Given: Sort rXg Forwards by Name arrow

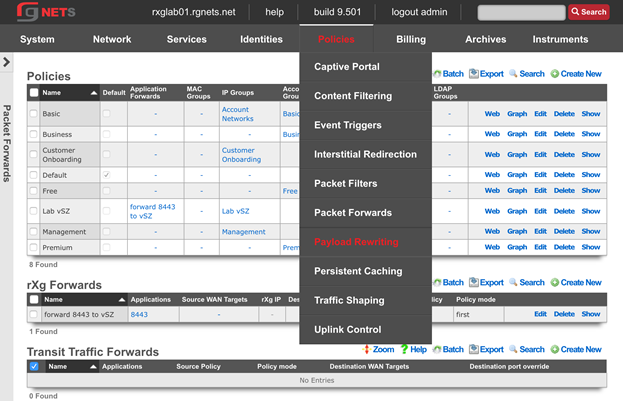Looking at the screenshot, I should (122, 300).
